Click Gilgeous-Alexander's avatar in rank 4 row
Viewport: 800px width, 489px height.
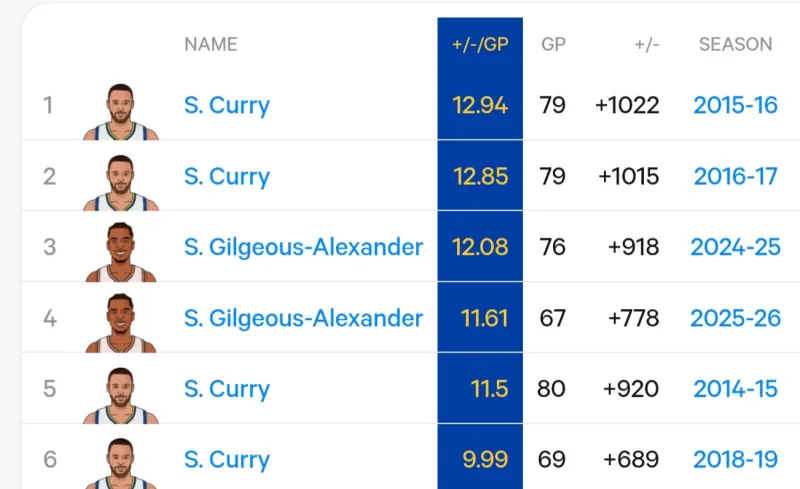120,324
